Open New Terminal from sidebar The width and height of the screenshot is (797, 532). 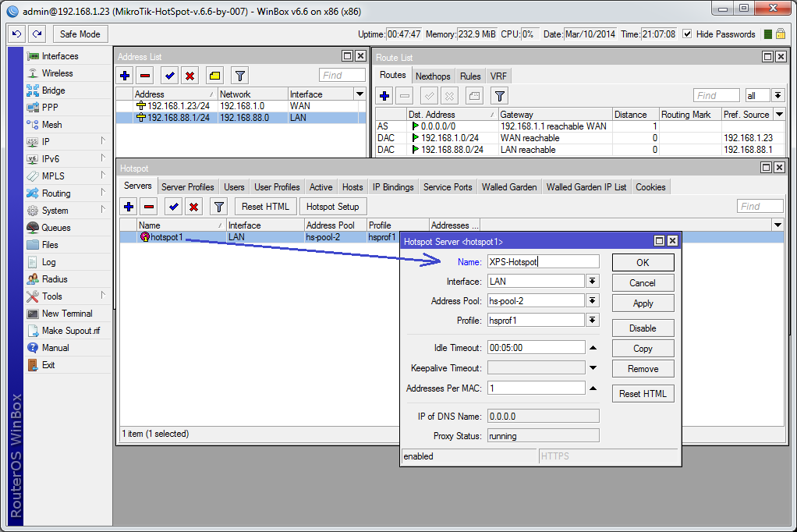pyautogui.click(x=67, y=314)
